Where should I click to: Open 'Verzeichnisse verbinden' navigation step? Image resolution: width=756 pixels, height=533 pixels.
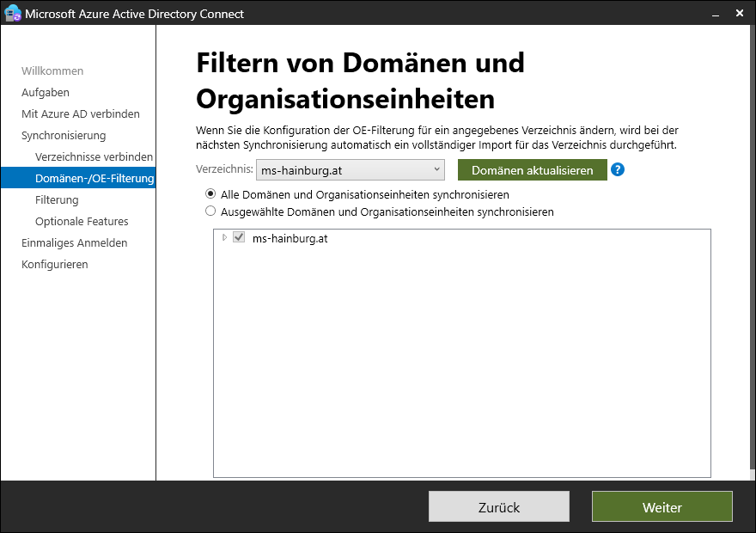click(x=94, y=156)
